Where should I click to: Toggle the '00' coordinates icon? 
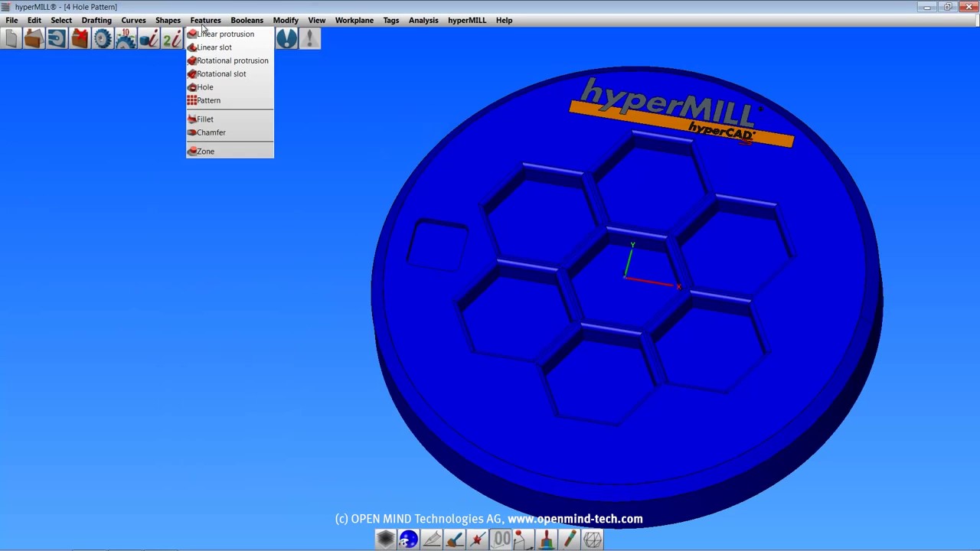click(501, 540)
